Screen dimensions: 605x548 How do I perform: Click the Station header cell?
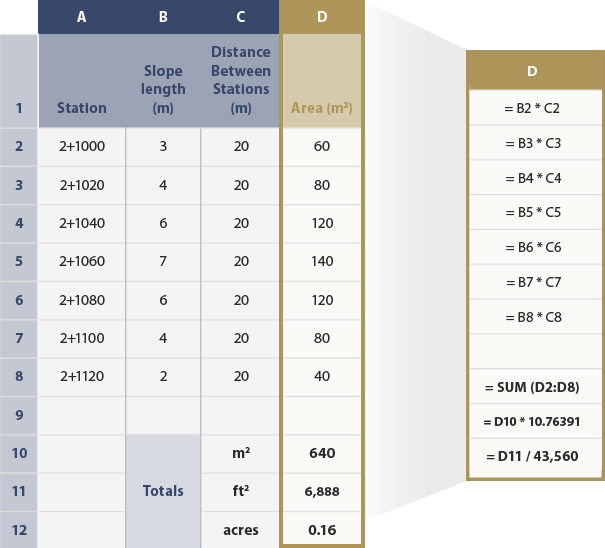[82, 81]
